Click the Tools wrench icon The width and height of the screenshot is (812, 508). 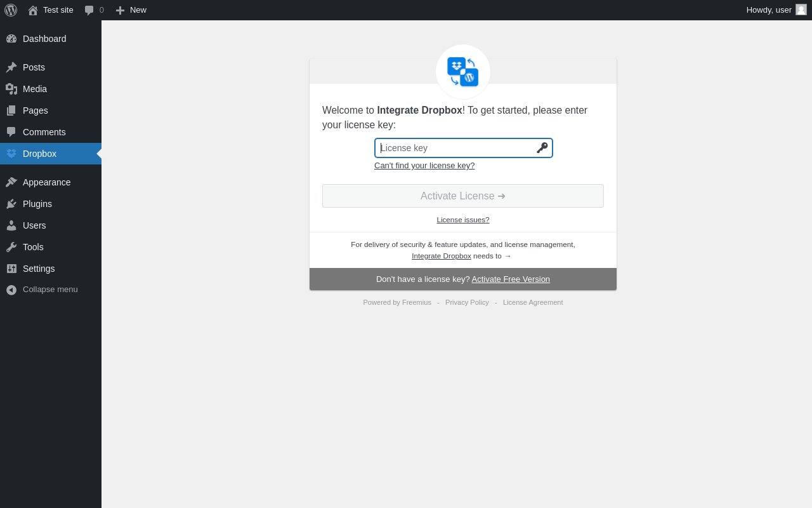coord(11,247)
